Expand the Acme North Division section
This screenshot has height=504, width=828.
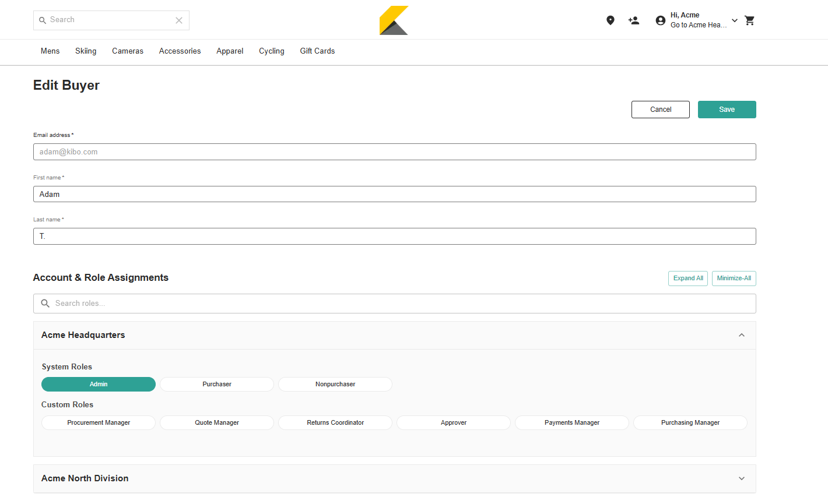[x=742, y=478]
